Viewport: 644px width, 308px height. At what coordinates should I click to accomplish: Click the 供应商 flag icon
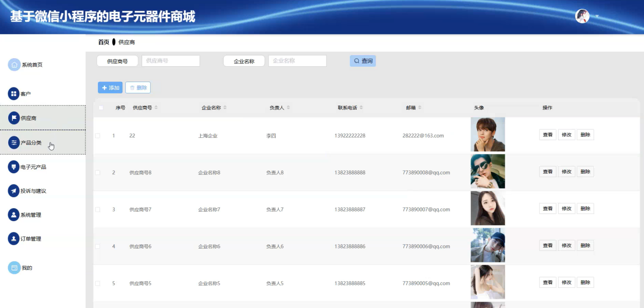(13, 118)
